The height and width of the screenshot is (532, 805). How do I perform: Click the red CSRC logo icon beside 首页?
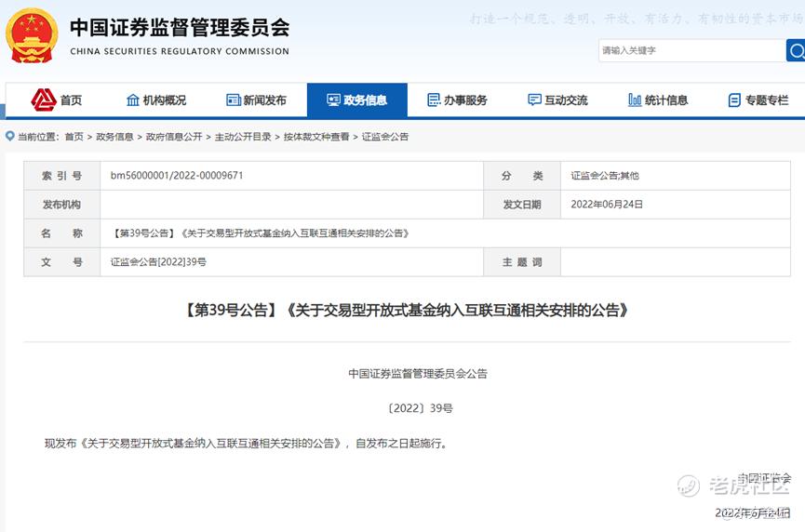click(43, 100)
